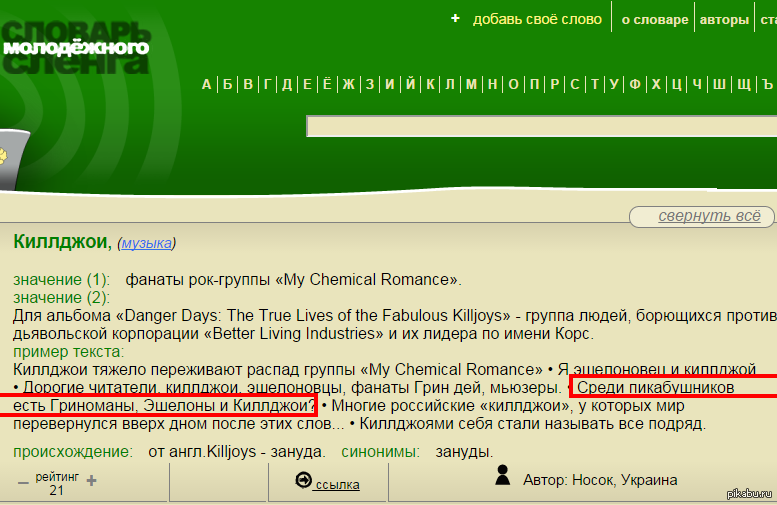Screen dimensions: 777x505
Task: Open 'добавь своё слово' link
Action: pos(537,19)
